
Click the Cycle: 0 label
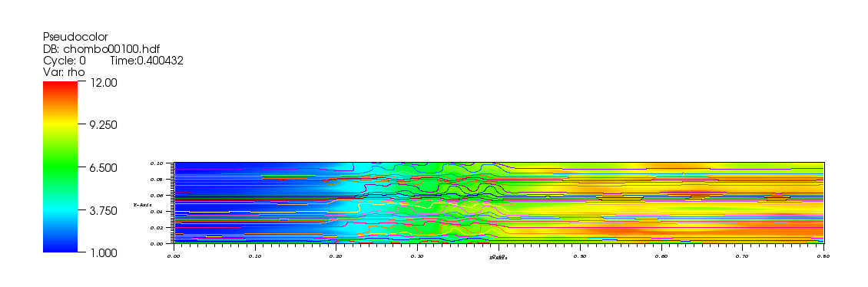(x=65, y=61)
